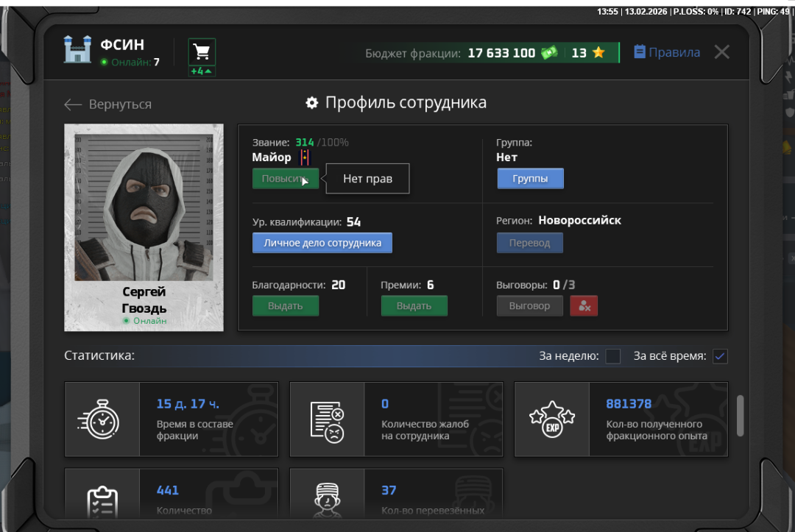Click the stopwatch time-in-faction icon

point(102,419)
